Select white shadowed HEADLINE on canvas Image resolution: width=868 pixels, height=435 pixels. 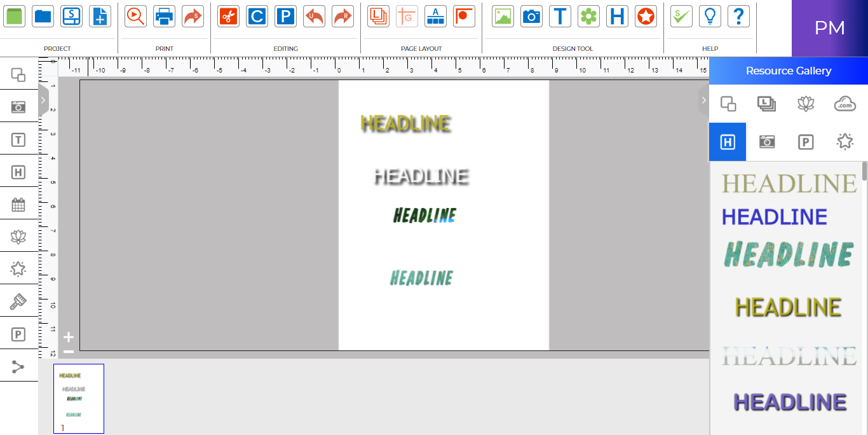[421, 177]
